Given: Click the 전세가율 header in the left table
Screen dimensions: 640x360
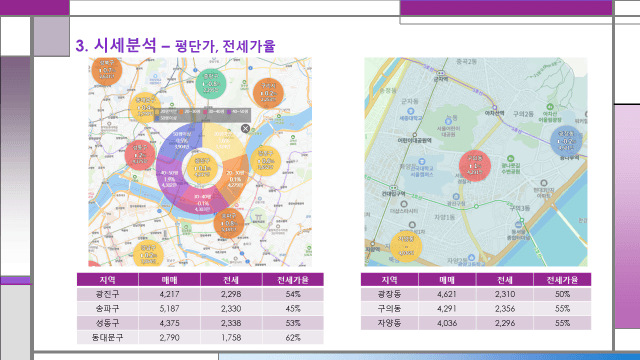Looking at the screenshot, I should click(293, 280).
